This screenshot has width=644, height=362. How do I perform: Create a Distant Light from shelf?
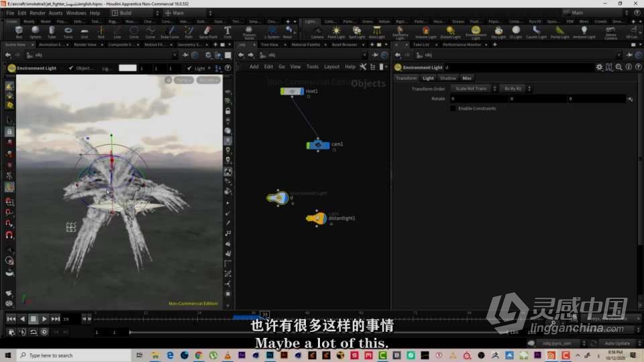tap(451, 32)
